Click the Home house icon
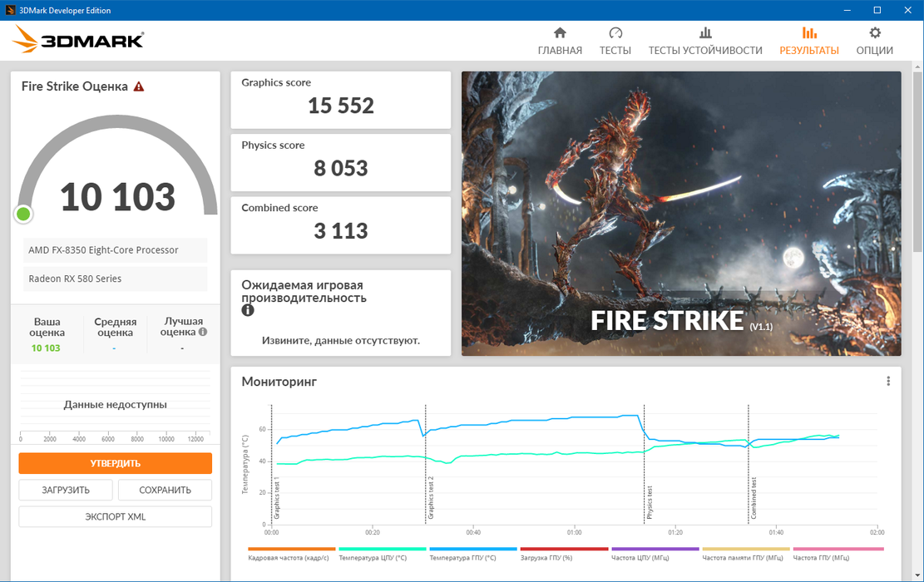Viewport: 924px width, 582px height. pos(560,32)
